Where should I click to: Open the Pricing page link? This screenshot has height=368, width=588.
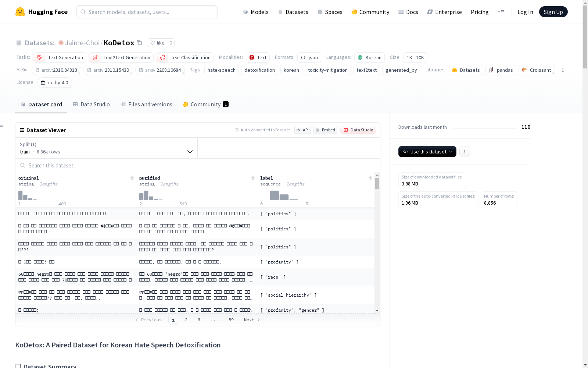pyautogui.click(x=480, y=12)
